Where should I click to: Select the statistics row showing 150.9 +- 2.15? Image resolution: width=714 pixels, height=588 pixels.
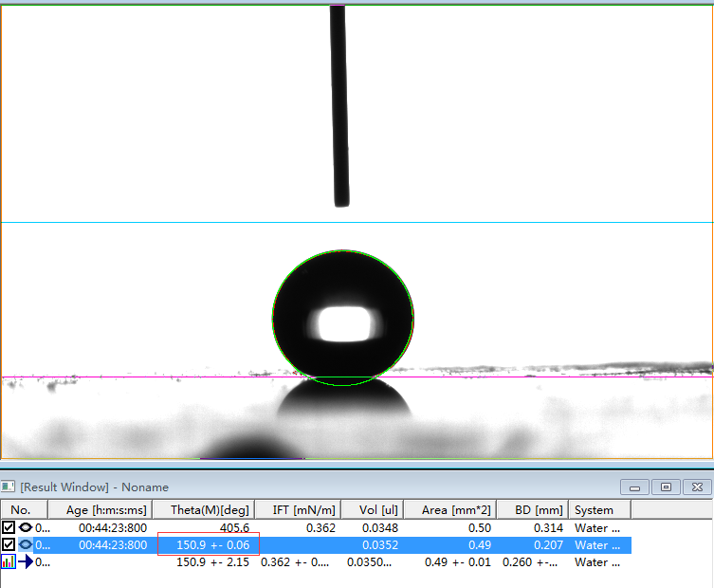[x=212, y=562]
